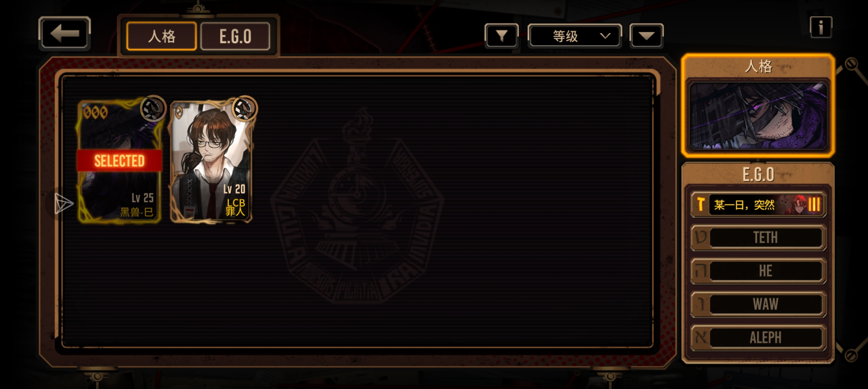Switch to the E.G.O tab
Viewport: 868px width, 389px height.
coord(235,36)
